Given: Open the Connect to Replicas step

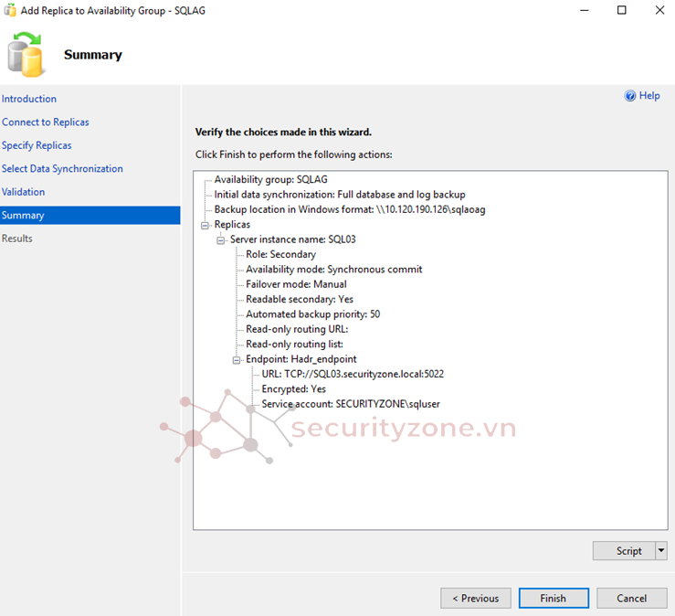Looking at the screenshot, I should coord(46,122).
